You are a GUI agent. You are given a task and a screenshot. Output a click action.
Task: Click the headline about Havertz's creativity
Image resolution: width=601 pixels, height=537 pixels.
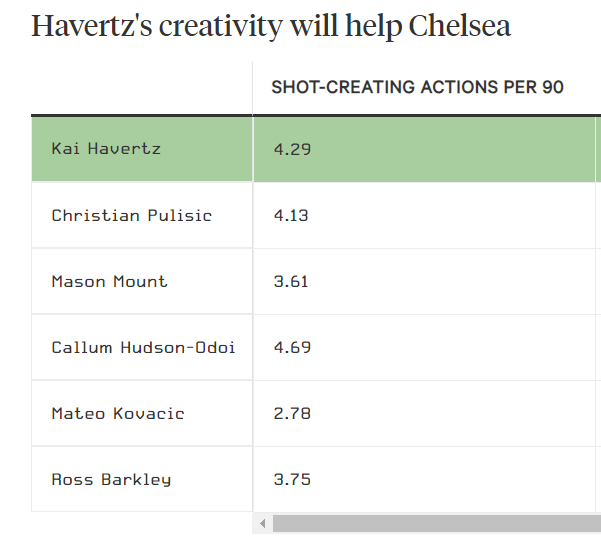271,26
